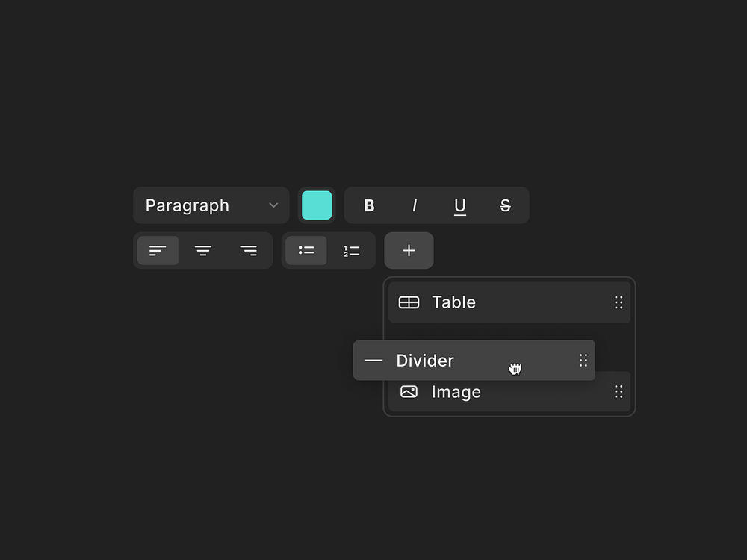Enable underline on selected text
Viewport: 747px width, 560px height.
(x=459, y=205)
